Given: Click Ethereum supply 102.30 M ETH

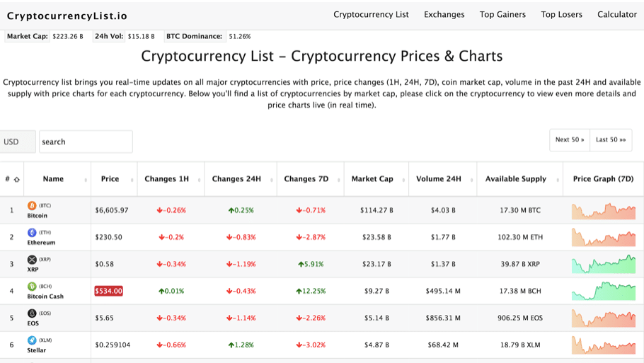Looking at the screenshot, I should (520, 237).
